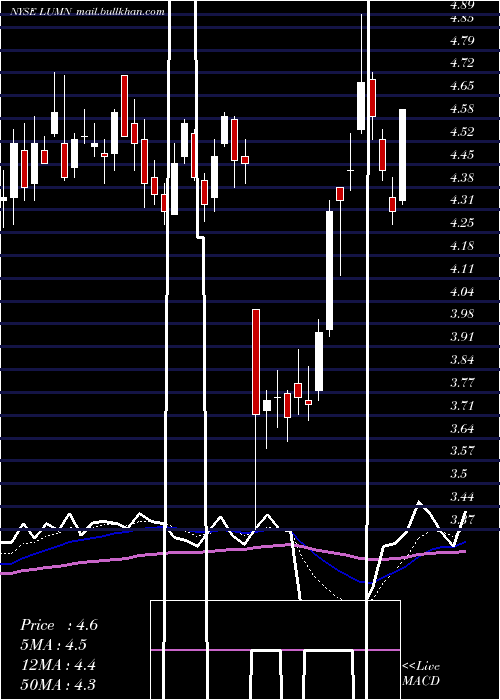The height and width of the screenshot is (700, 500).
Task: Click the tall red candlestick opening near 3.98
Action: tap(256, 362)
